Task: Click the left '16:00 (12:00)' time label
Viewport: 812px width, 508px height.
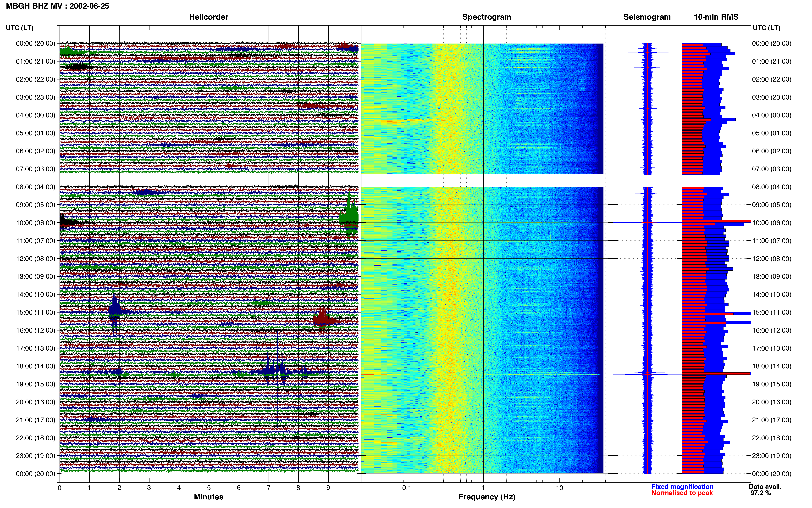Action: [x=36, y=330]
